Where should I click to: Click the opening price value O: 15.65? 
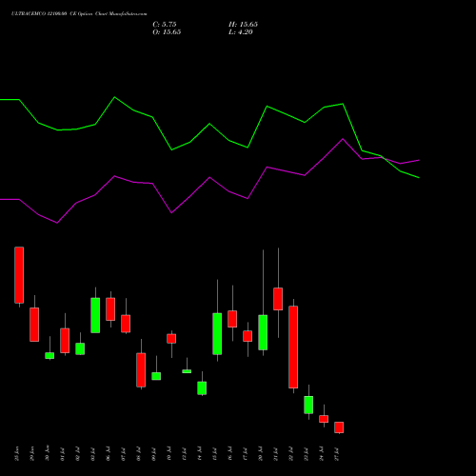pos(167,32)
